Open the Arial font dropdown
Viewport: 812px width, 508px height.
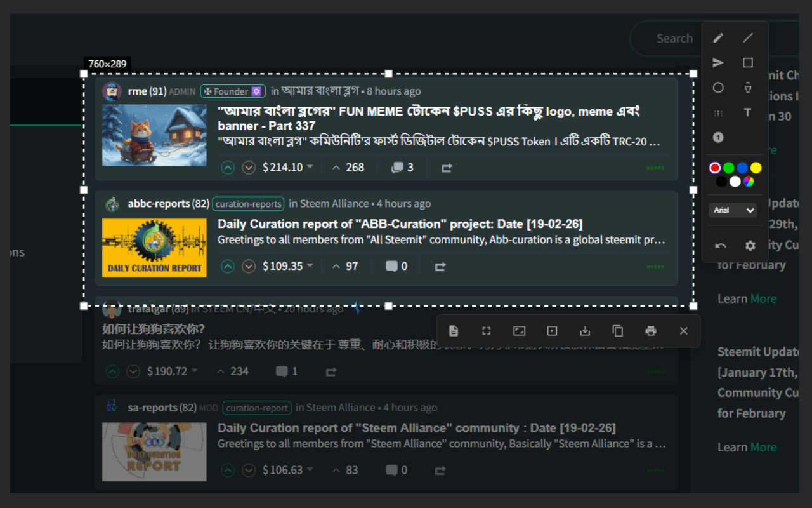pos(733,210)
